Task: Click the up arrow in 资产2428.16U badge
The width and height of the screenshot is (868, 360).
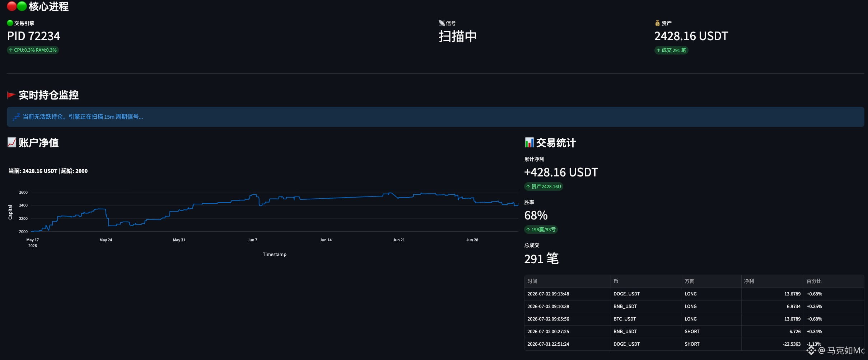Action: [x=528, y=186]
